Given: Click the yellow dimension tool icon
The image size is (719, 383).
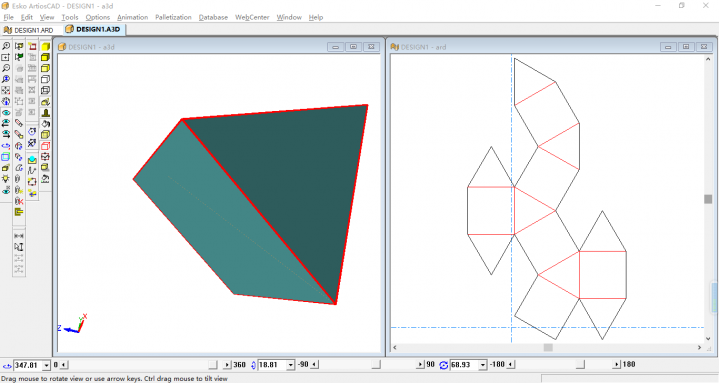Looking at the screenshot, I should (x=19, y=212).
